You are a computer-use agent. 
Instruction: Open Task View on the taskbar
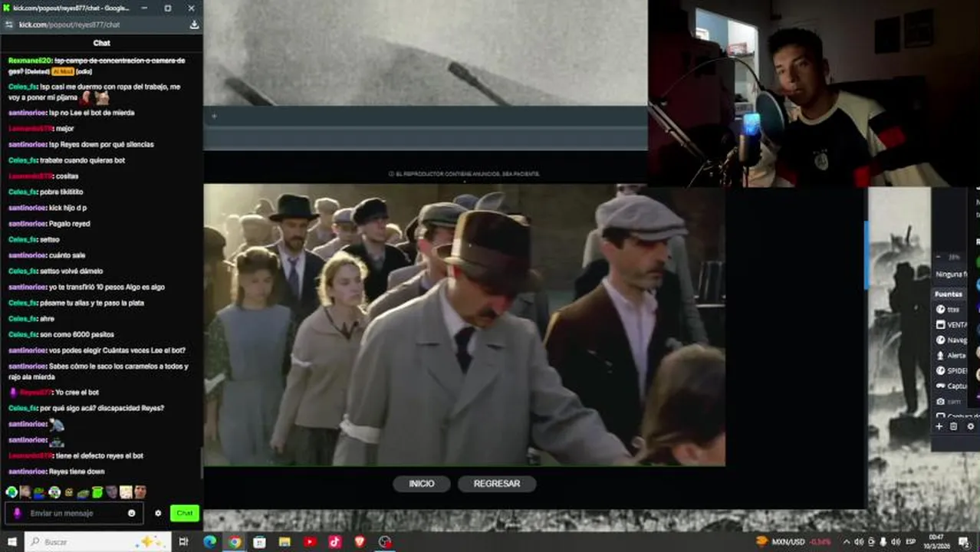point(183,542)
